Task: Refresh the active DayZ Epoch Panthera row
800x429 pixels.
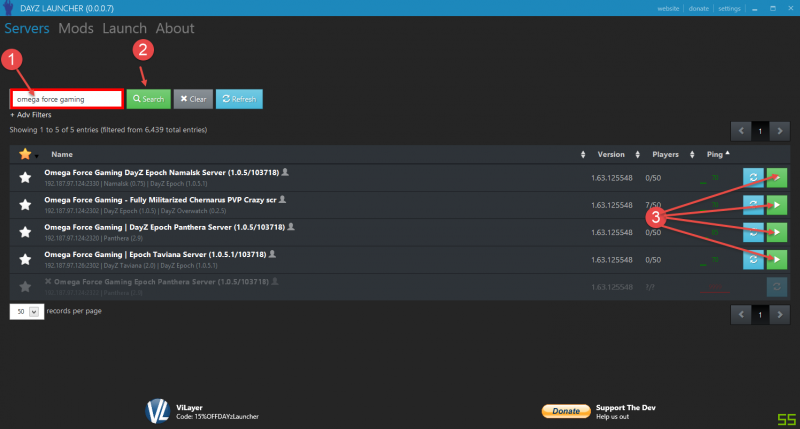Action: click(x=753, y=232)
